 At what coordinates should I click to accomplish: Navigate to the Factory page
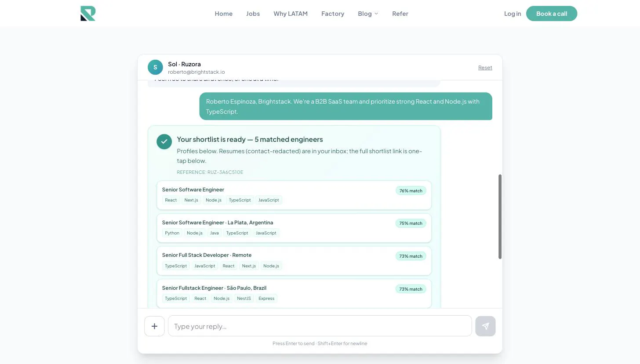click(333, 14)
